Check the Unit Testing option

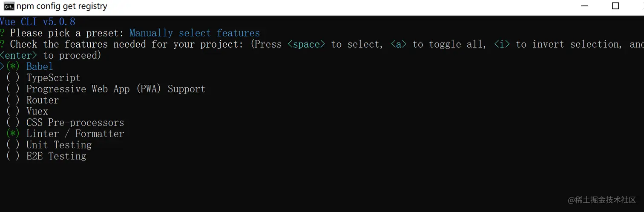tap(13, 145)
